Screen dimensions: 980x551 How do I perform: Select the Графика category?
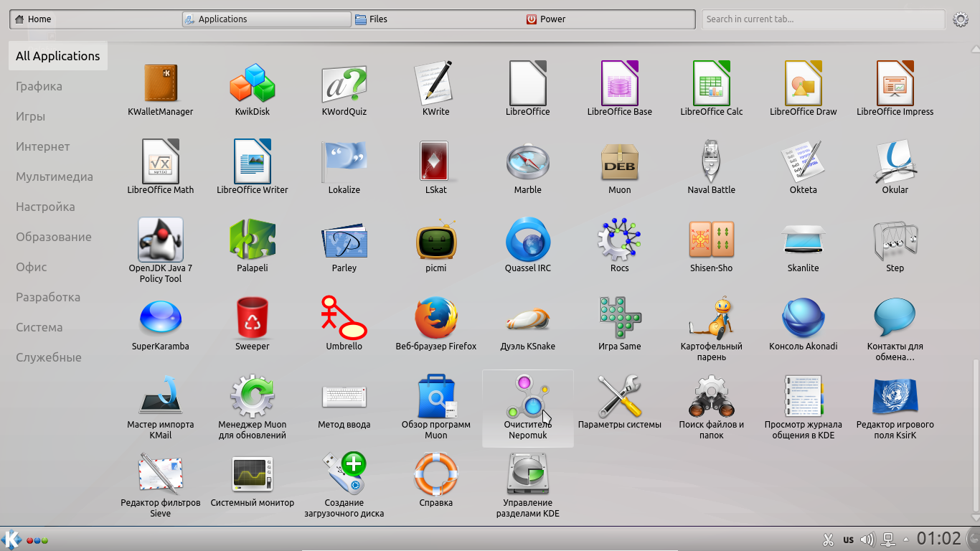39,86
